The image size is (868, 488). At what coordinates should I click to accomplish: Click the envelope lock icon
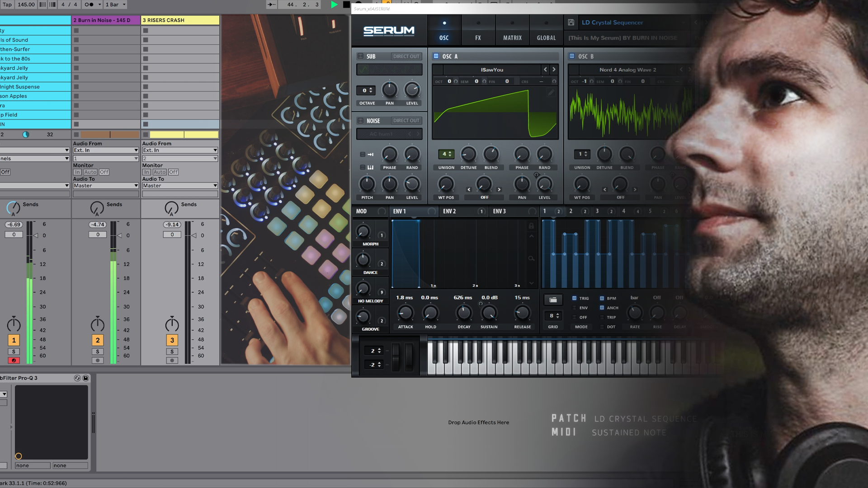(531, 226)
